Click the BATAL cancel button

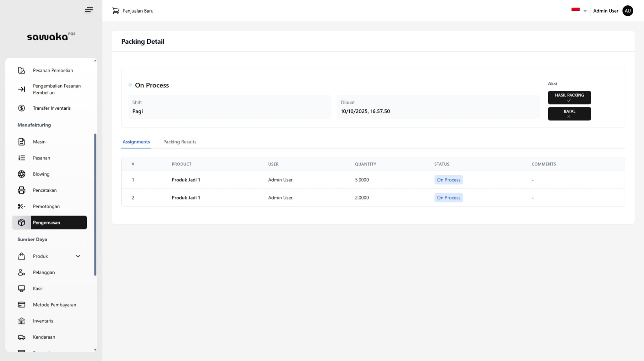tap(569, 114)
